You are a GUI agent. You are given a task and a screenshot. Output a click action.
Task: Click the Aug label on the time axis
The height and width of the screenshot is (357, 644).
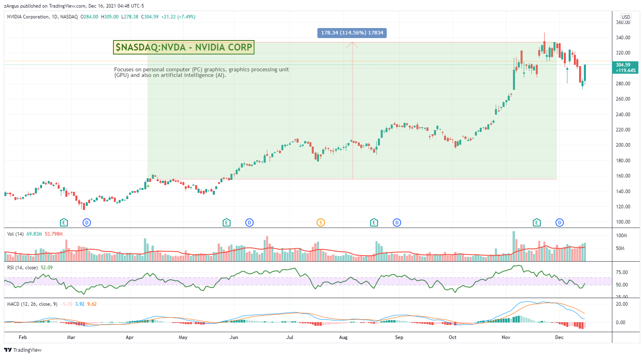[x=343, y=337]
